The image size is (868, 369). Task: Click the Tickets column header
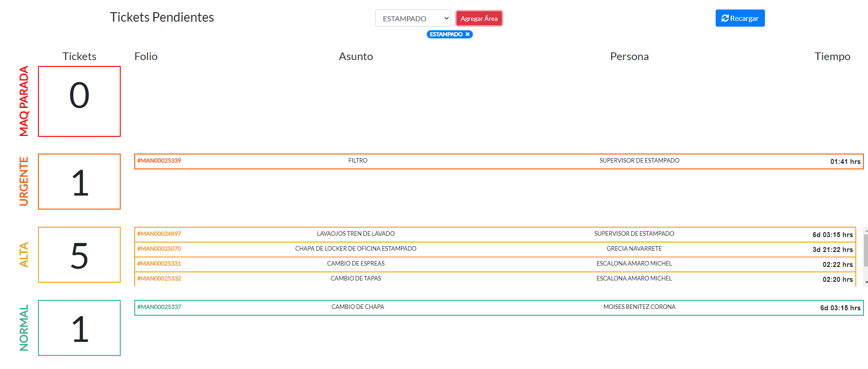(x=80, y=56)
